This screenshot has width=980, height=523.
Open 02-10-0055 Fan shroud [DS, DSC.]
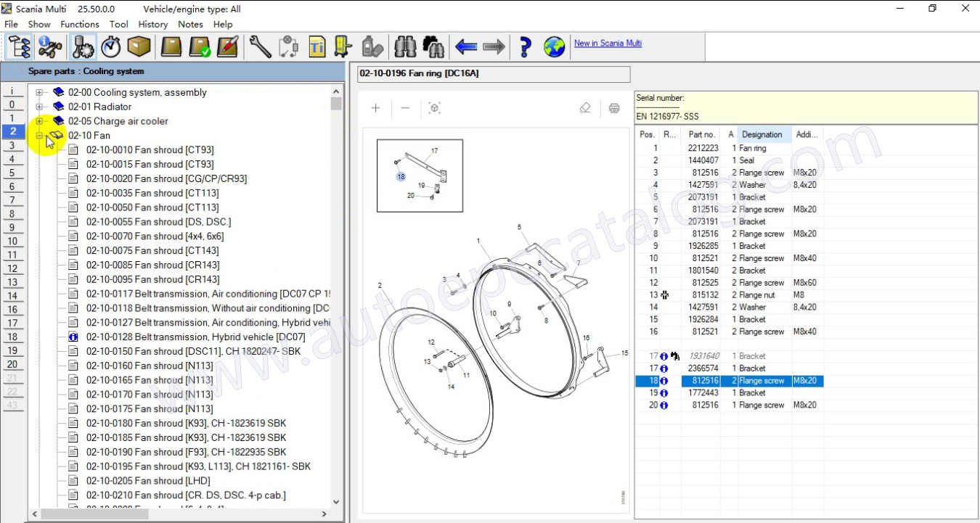158,222
